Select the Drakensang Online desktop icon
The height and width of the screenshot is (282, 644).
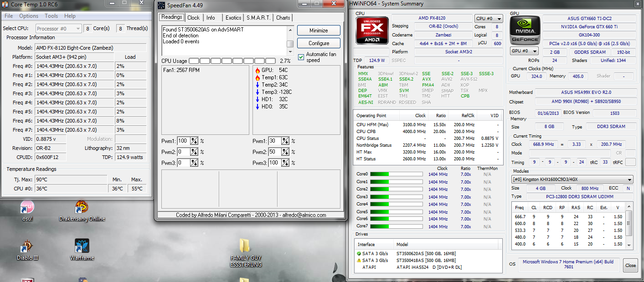point(82,211)
